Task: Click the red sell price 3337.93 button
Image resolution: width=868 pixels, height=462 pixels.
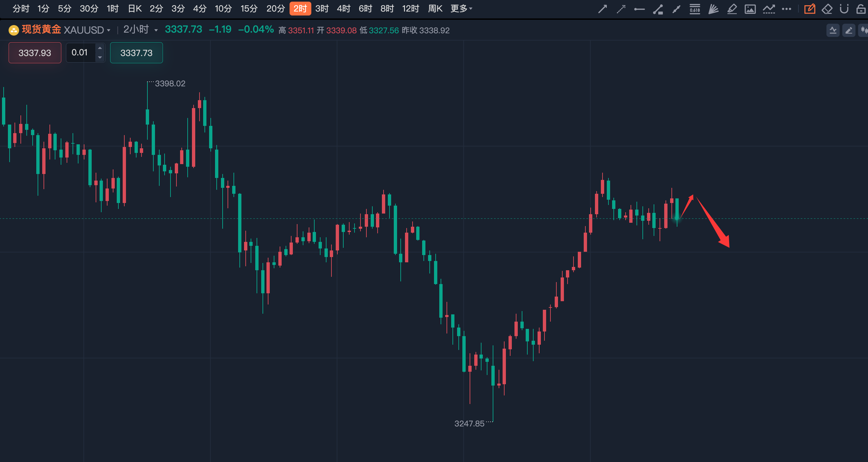Action: pyautogui.click(x=35, y=53)
